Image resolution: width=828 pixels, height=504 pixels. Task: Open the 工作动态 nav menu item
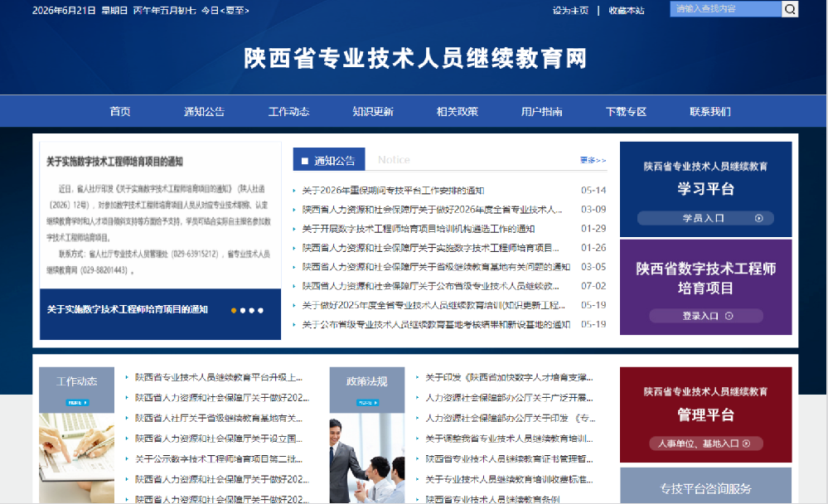point(289,111)
